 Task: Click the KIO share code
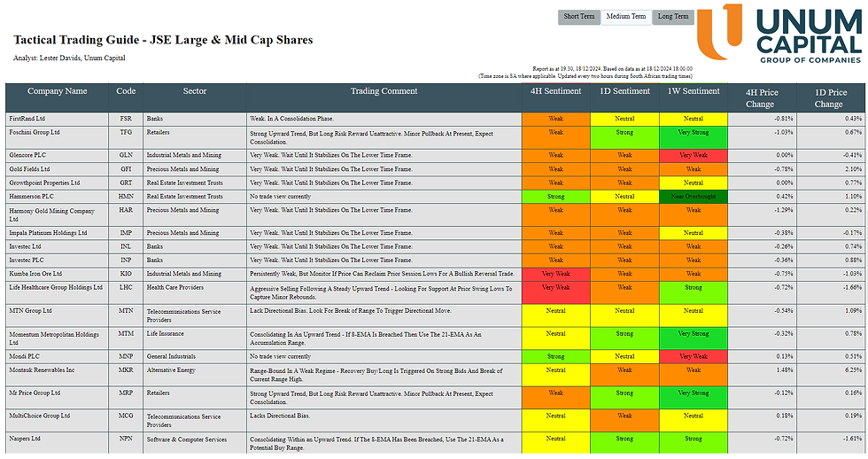coord(126,274)
